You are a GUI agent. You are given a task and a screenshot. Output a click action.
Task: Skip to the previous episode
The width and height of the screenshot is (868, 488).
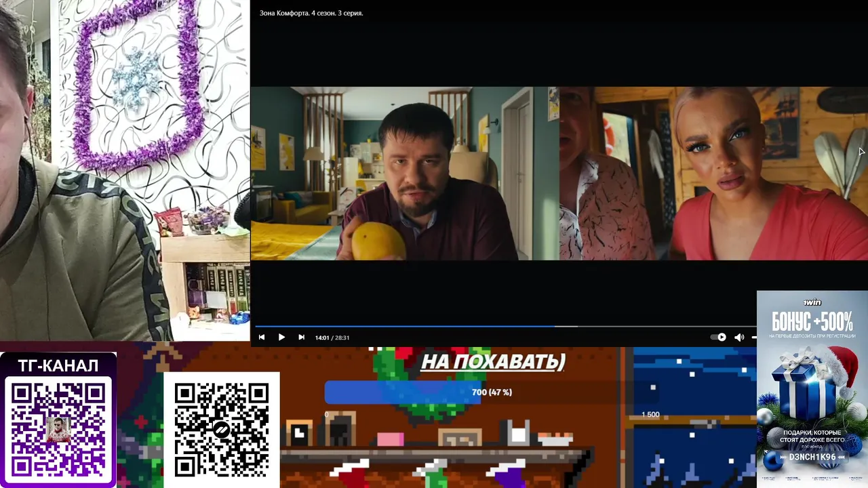coord(262,338)
